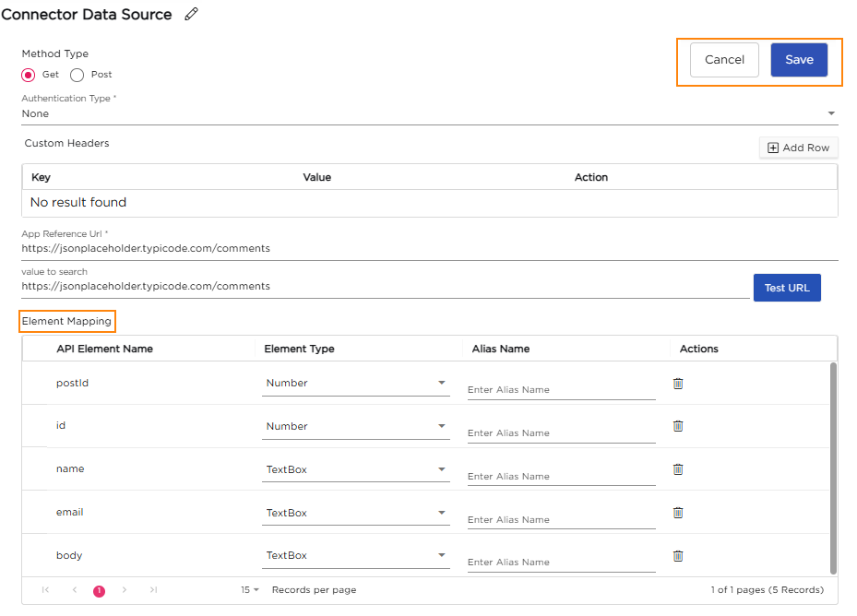Delete the postId element row

coord(678,384)
